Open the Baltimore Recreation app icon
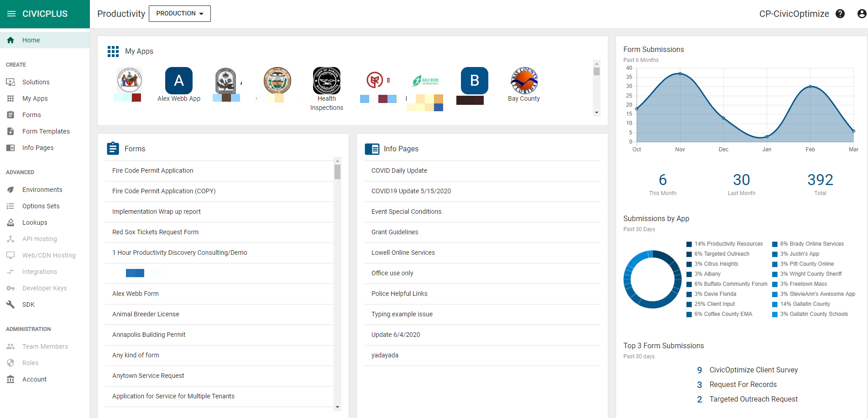868x418 pixels. click(425, 81)
